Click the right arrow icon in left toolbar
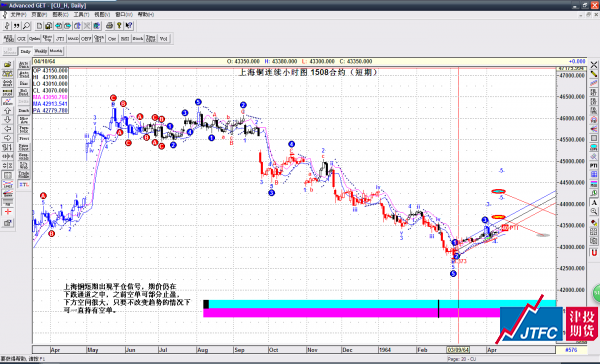Screen dimensions: 600x364 click(x=8, y=138)
